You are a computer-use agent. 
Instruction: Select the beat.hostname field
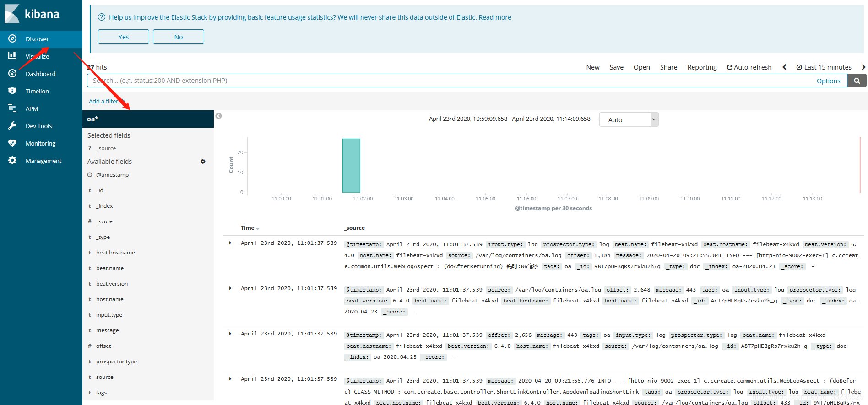click(115, 253)
